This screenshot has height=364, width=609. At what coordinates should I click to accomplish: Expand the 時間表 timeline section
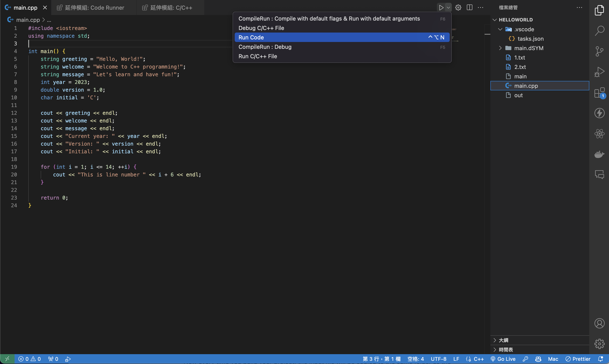(540, 349)
